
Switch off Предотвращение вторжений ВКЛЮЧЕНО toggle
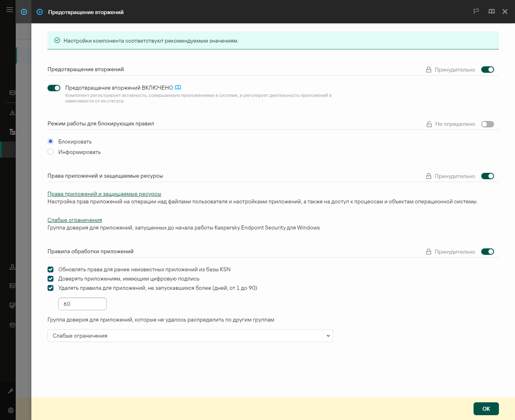[x=54, y=88]
